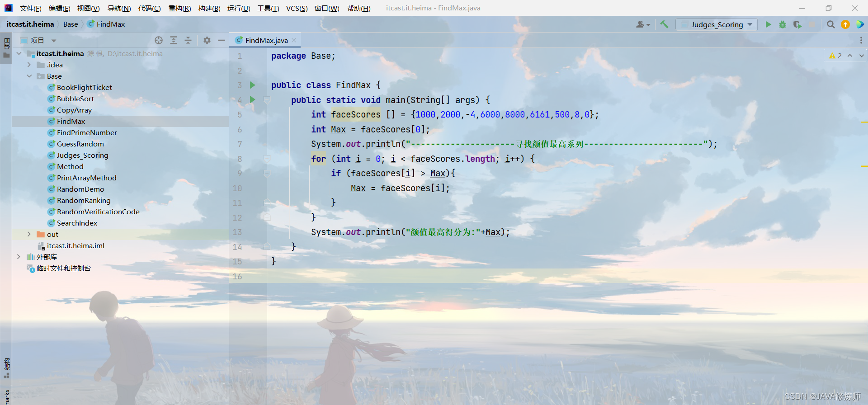Viewport: 868px width, 405px height.
Task: Collapse the itcast.it.heima root node
Action: (19, 53)
